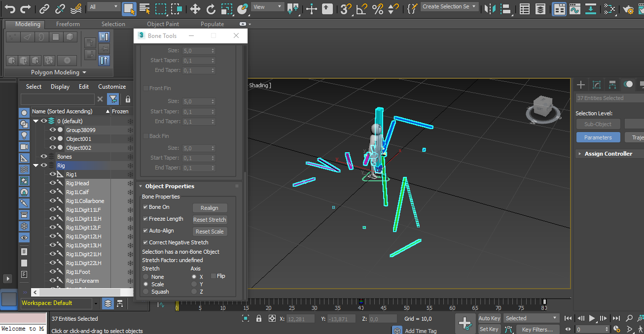Activate the Select and Rotate tool
The width and height of the screenshot is (644, 334).
coord(212,8)
